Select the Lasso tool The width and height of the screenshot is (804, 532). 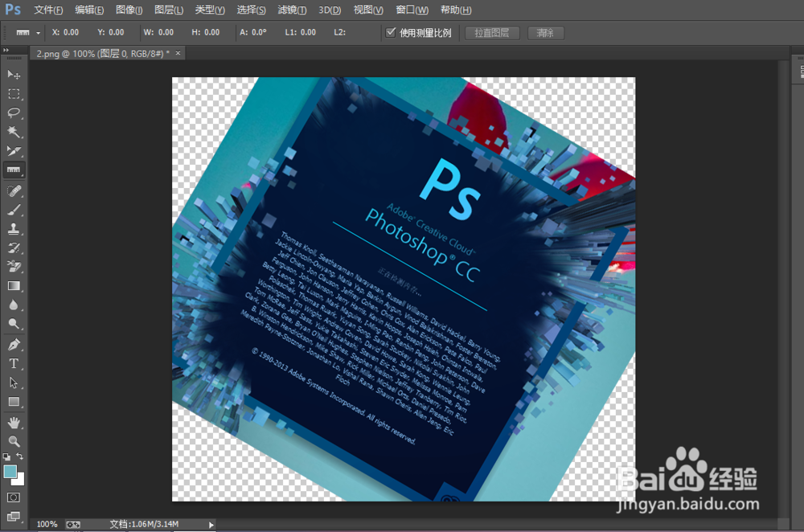pos(14,113)
